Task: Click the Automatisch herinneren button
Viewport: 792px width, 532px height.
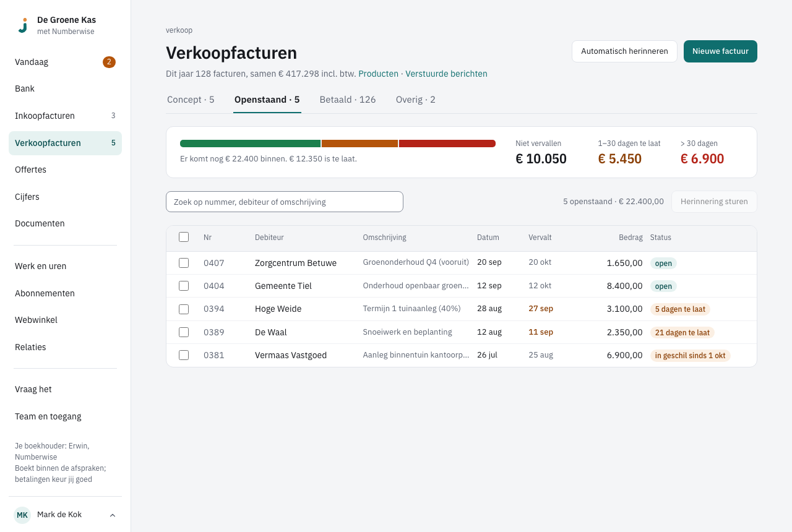Action: point(624,51)
